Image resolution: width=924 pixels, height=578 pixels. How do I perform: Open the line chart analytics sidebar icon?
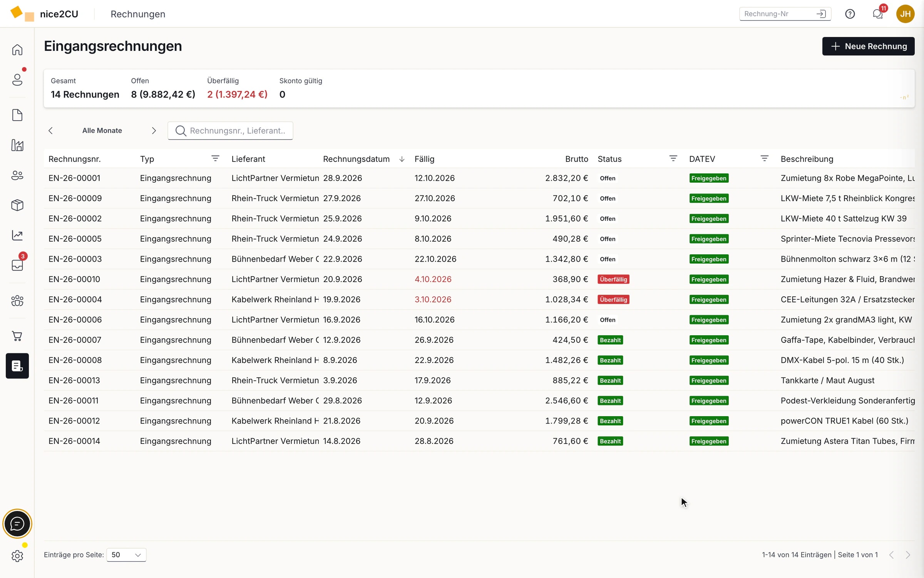(x=17, y=235)
